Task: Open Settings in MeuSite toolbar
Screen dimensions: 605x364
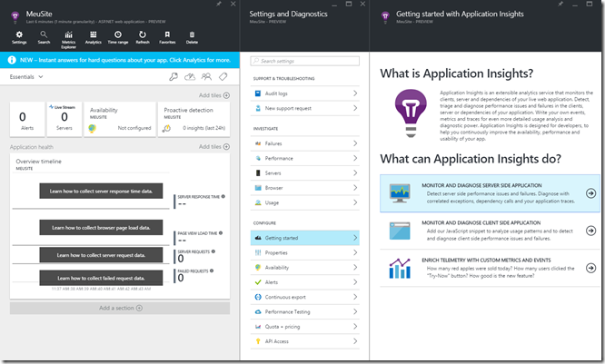Action: point(19,38)
